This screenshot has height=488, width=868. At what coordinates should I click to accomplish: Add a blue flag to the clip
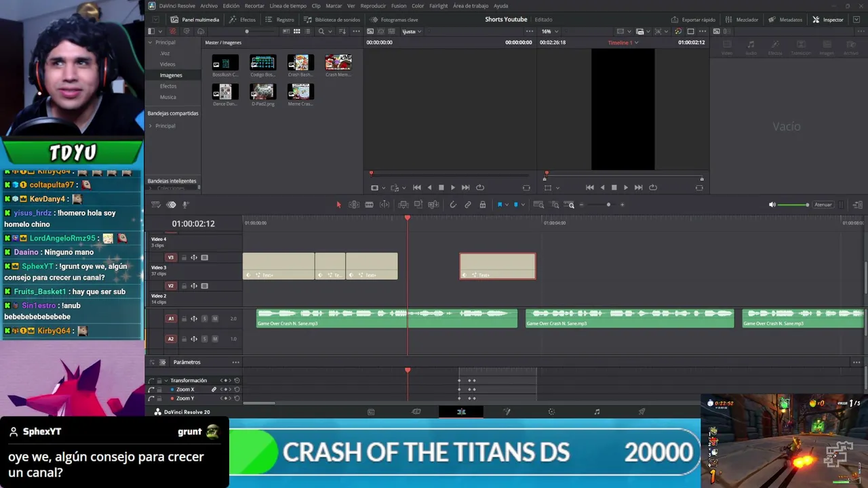pos(500,205)
